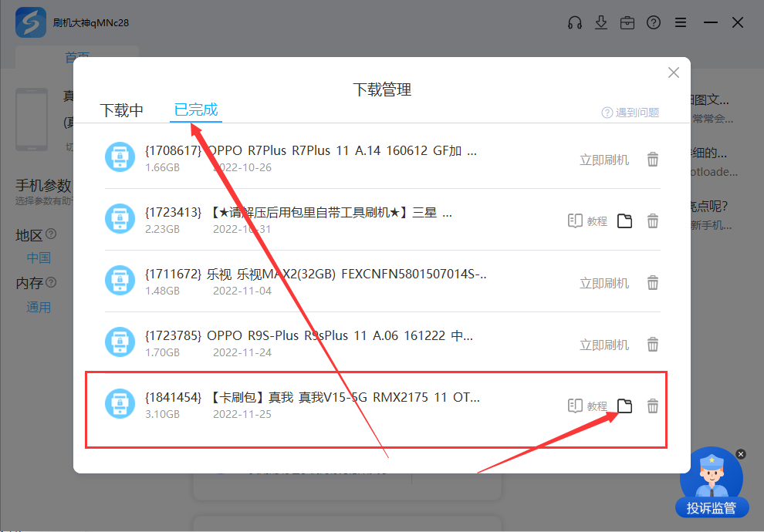764x532 pixels.
Task: Select the {1723413} 三星 package title text
Action: tap(299, 213)
